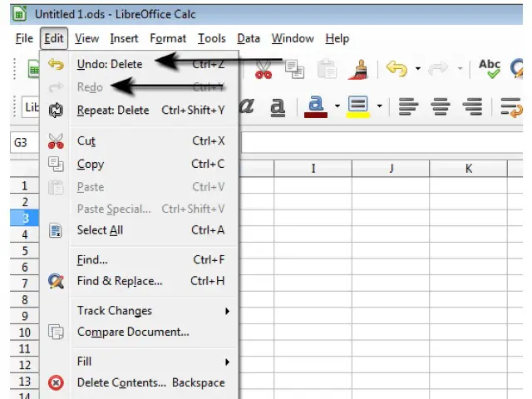Select row 10 header
The width and height of the screenshot is (532, 399).
[x=24, y=332]
